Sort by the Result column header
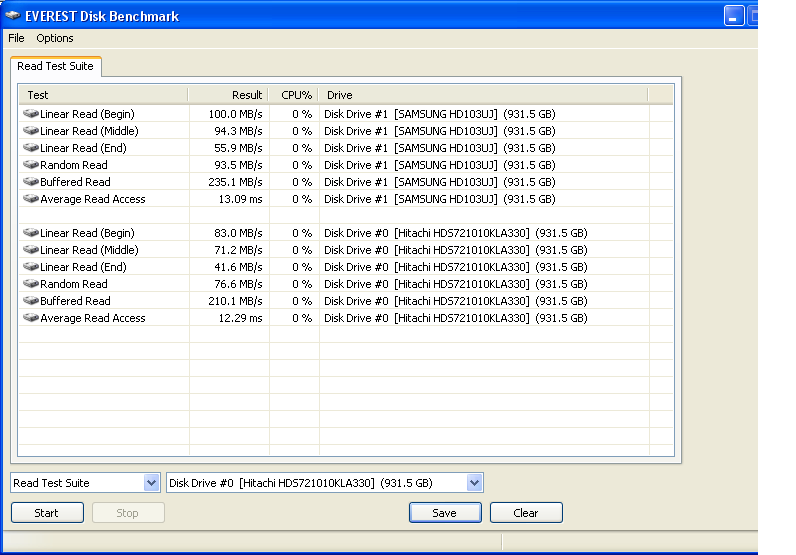This screenshot has height=555, width=796. point(228,95)
